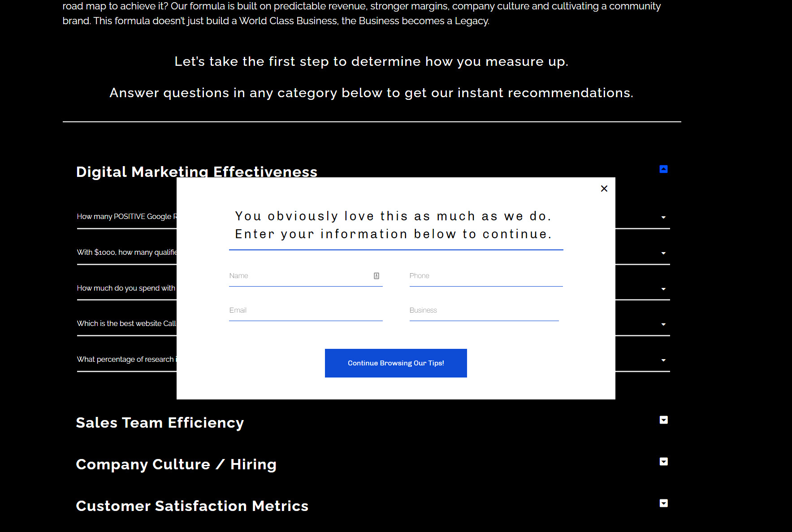Image resolution: width=792 pixels, height=532 pixels.
Task: Expand the Company Culture / Hiring section arrow
Action: pos(663,461)
